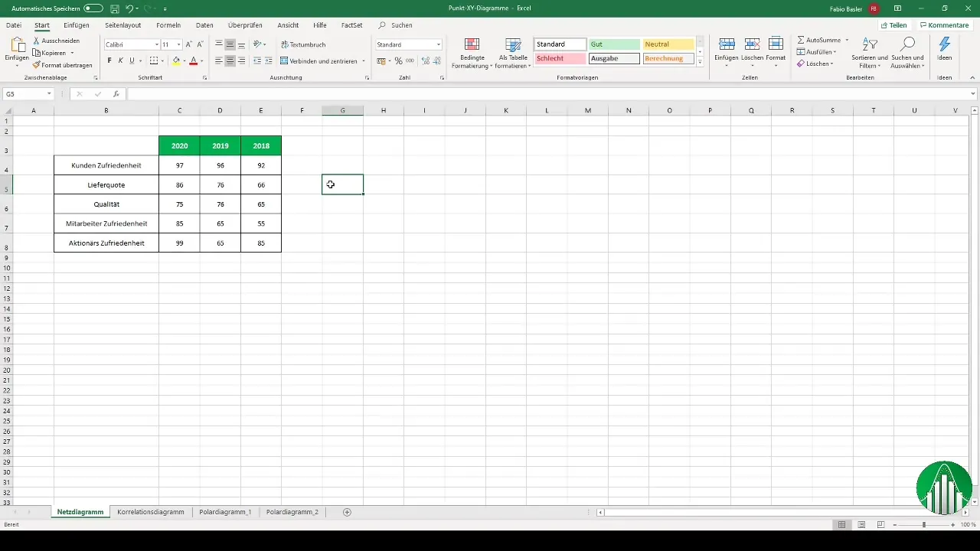This screenshot has height=551, width=980.
Task: Toggle align text left
Action: coord(219,60)
